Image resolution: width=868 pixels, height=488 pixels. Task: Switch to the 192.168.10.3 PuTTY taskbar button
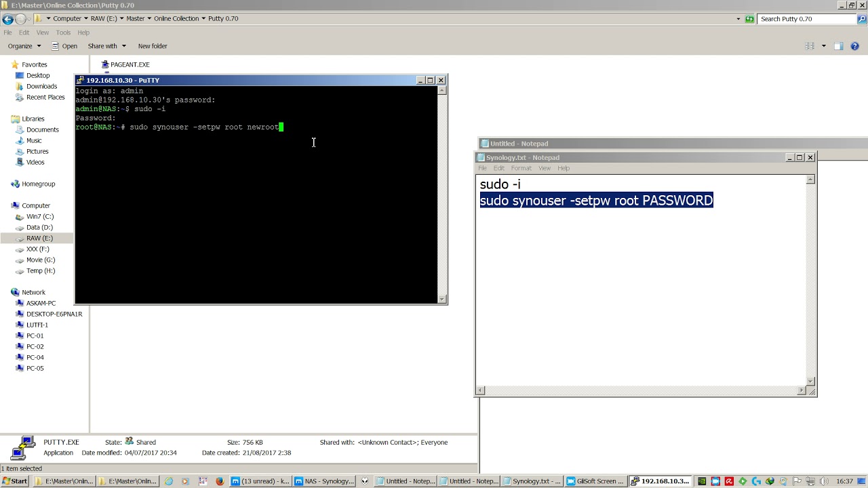[660, 481]
